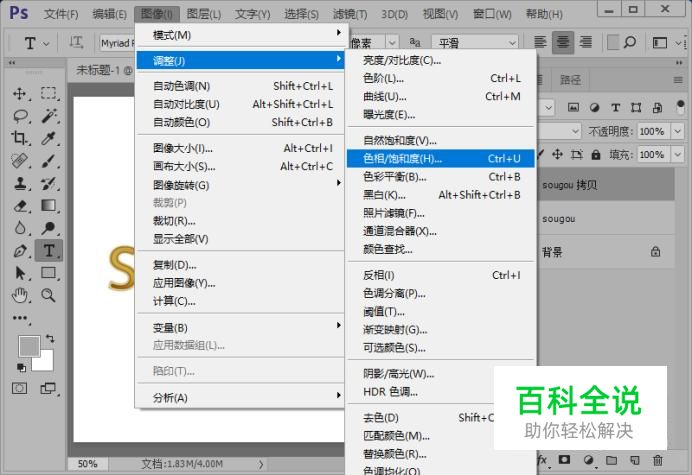Choose 色相/饱和度(H)... from submenu

coord(440,158)
